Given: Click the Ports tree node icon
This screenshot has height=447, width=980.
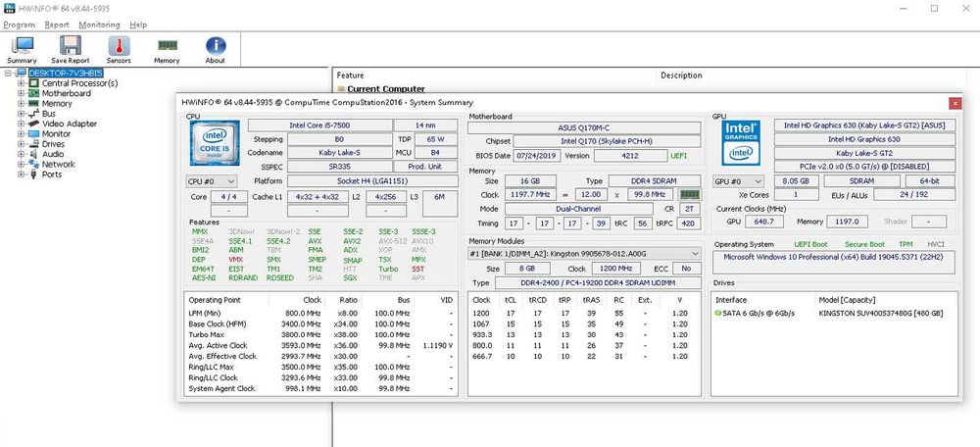Looking at the screenshot, I should [x=32, y=174].
